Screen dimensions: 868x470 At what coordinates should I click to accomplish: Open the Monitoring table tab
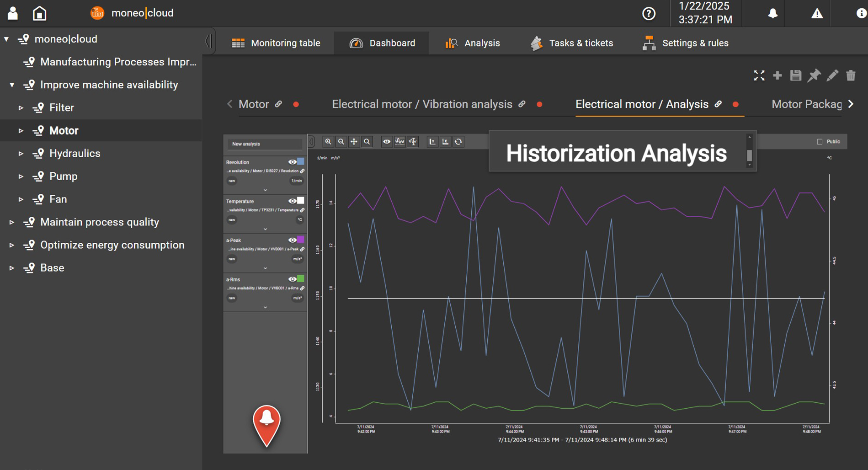276,43
